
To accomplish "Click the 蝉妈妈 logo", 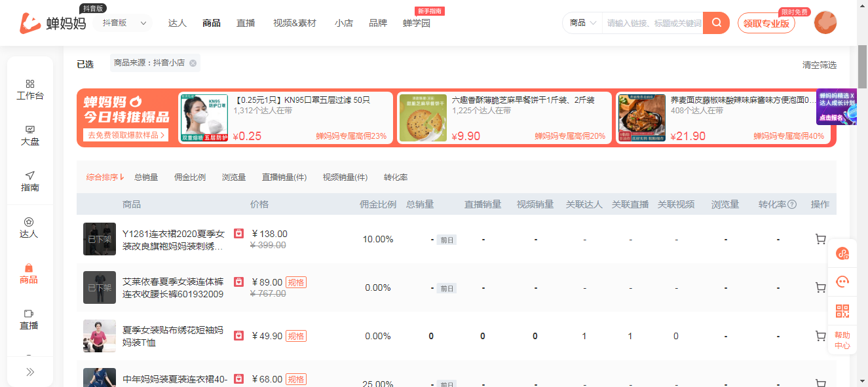I will [52, 24].
